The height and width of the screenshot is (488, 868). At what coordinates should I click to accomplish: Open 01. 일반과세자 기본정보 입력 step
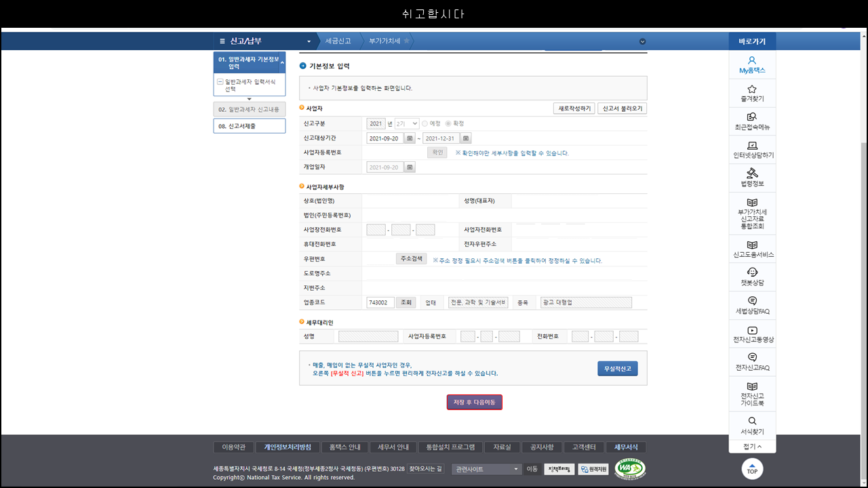click(250, 62)
